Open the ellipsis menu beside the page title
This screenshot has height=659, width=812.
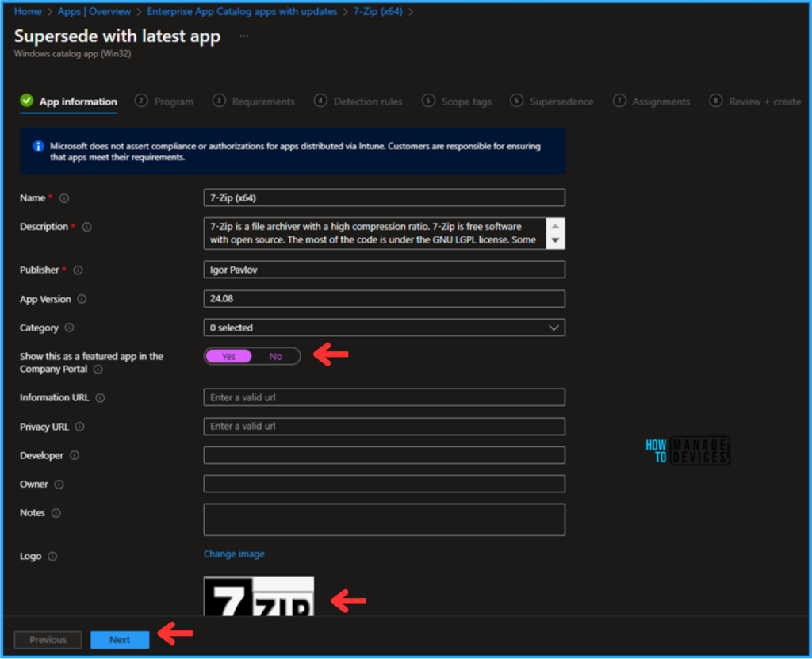coord(244,36)
